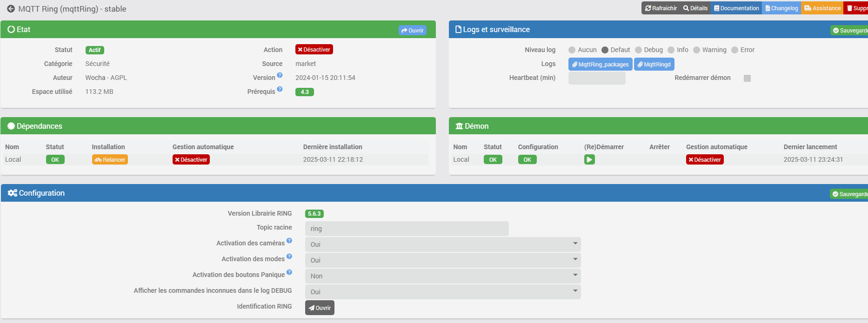The width and height of the screenshot is (868, 323).
Task: Click the 4.3 prerequisite badge
Action: [305, 92]
